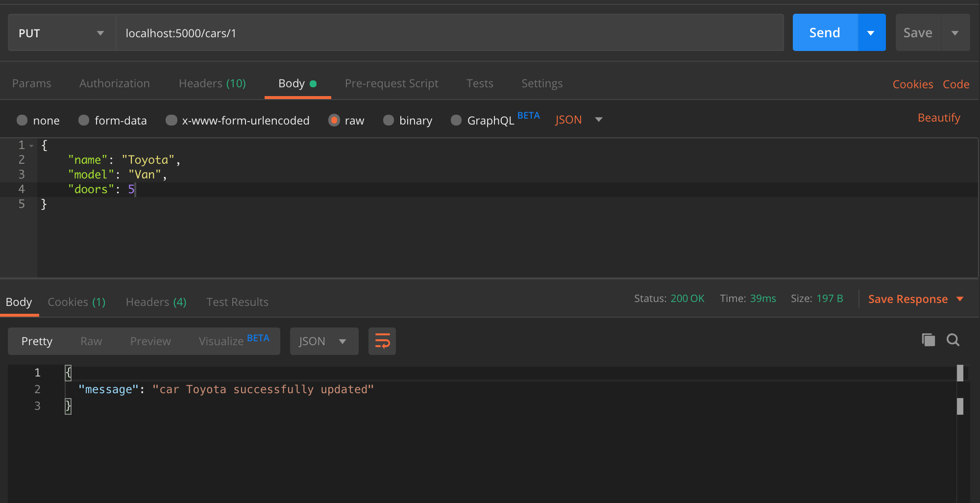Open the Code snippet link
980x503 pixels.
pyautogui.click(x=955, y=84)
